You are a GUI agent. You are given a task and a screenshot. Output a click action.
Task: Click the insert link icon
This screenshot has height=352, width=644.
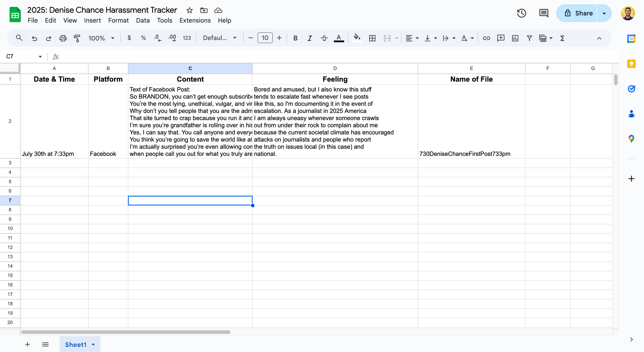486,38
